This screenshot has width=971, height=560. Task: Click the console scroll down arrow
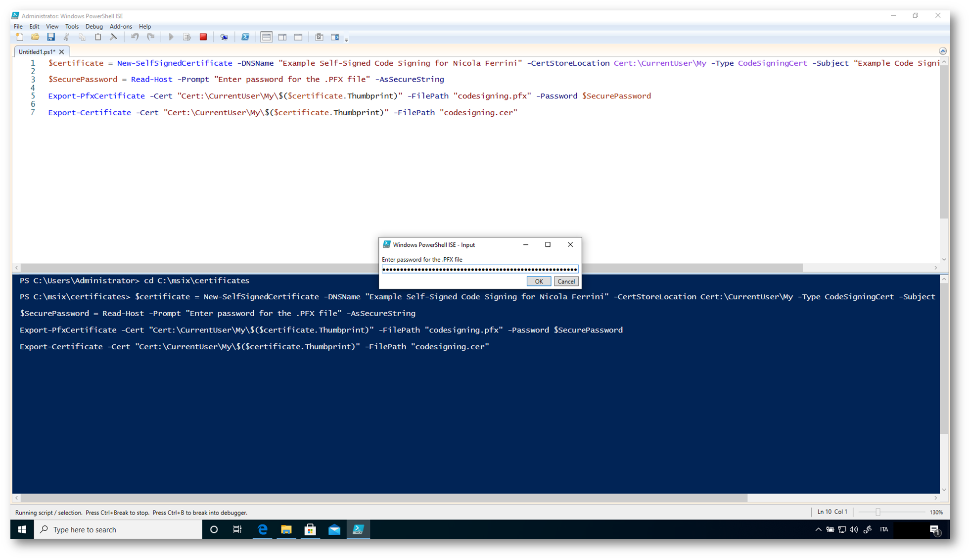coord(944,490)
